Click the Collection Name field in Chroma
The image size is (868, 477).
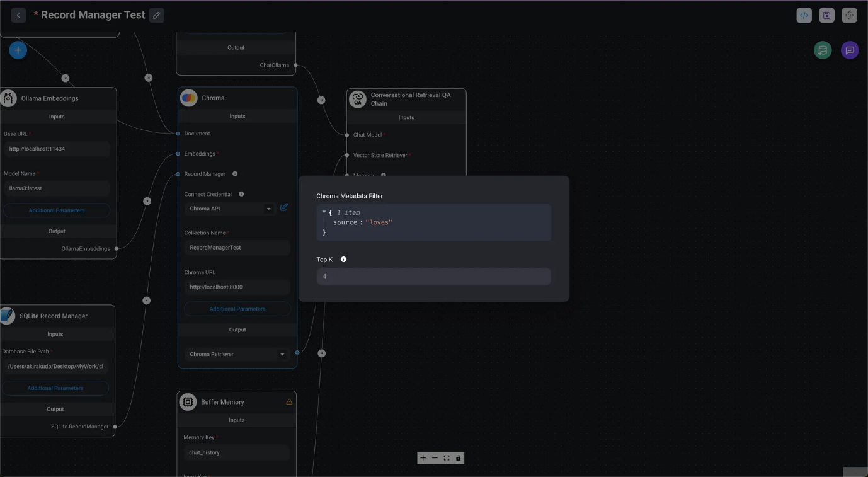237,248
